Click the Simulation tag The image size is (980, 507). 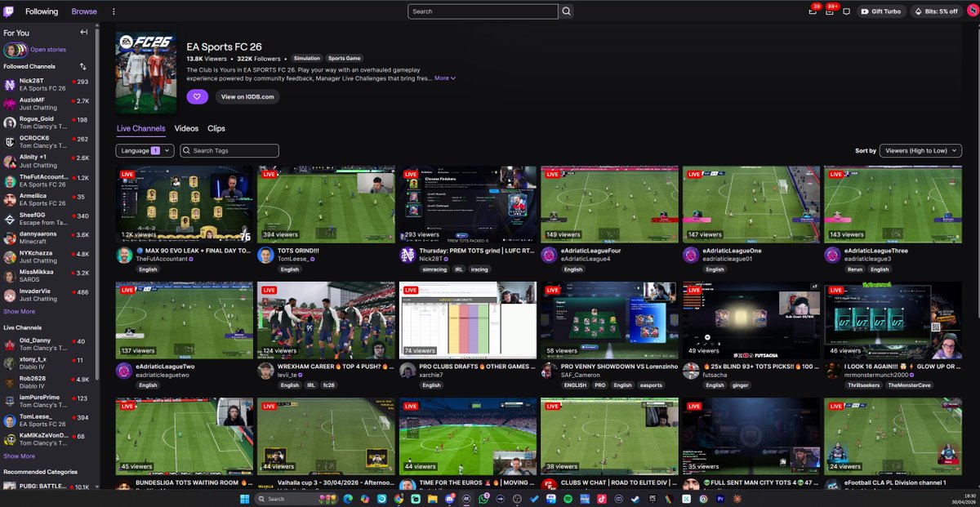307,59
